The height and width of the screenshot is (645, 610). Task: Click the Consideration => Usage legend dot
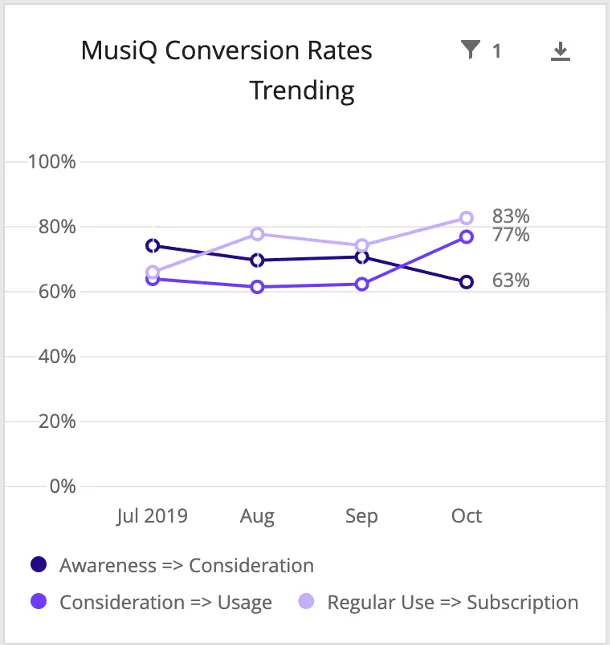point(39,602)
